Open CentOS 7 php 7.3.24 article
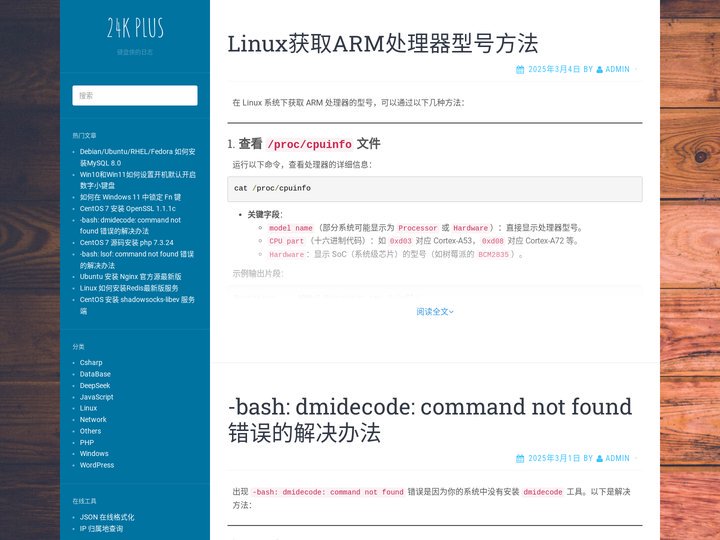 [x=126, y=242]
